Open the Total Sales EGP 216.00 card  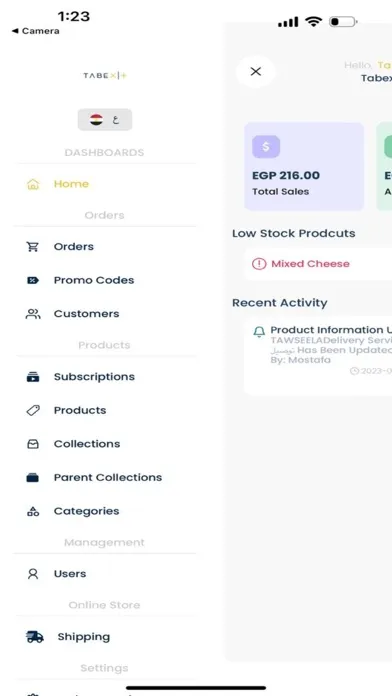[304, 166]
